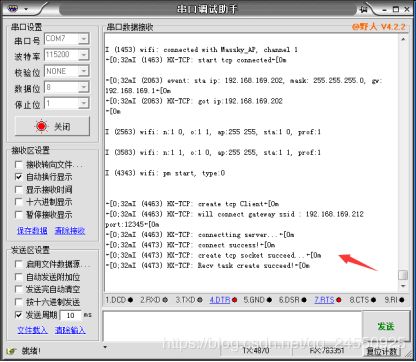Click log line 'start tcp connected'
Viewport: 416px width, 362px height.
pyautogui.click(x=196, y=60)
